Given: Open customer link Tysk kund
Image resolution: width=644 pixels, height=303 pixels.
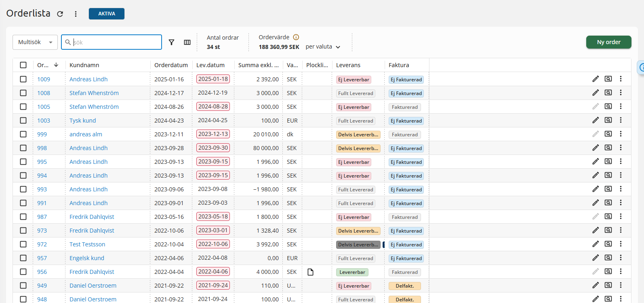Looking at the screenshot, I should pyautogui.click(x=82, y=121).
